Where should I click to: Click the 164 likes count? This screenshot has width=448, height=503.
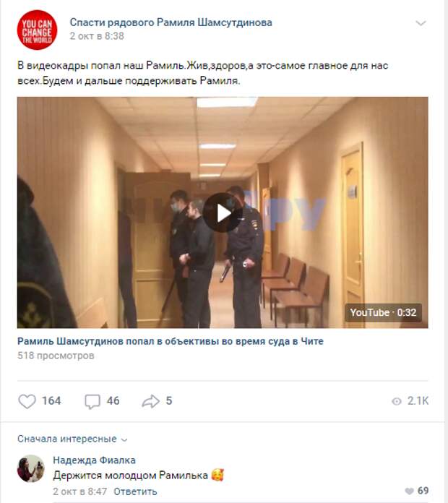(x=51, y=401)
